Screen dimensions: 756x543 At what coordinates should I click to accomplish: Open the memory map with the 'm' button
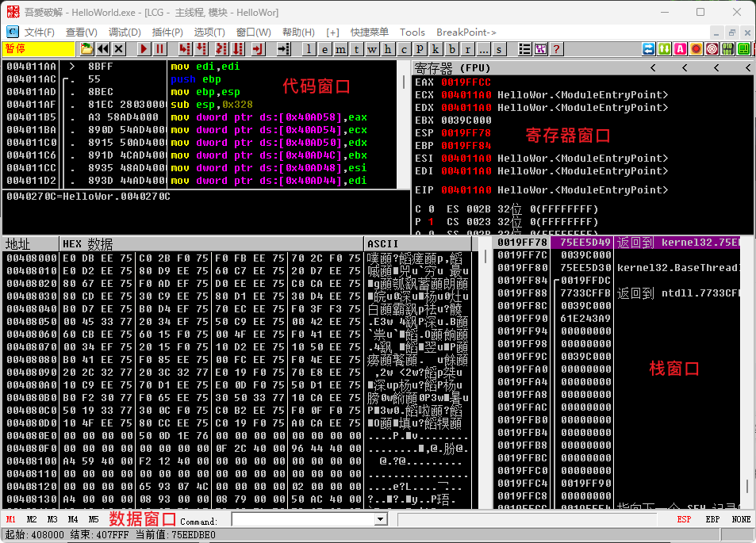[340, 49]
